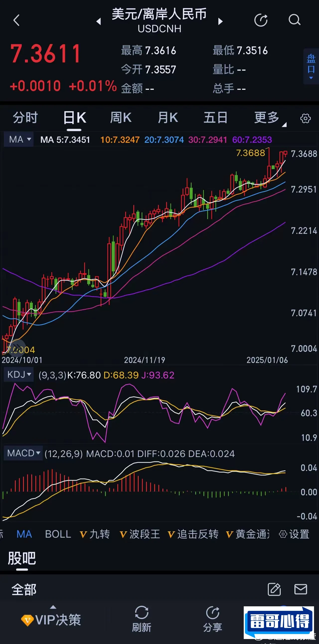Image resolution: width=319 pixels, height=644 pixels.
Task: Select the 日K tab
Action: (75, 118)
